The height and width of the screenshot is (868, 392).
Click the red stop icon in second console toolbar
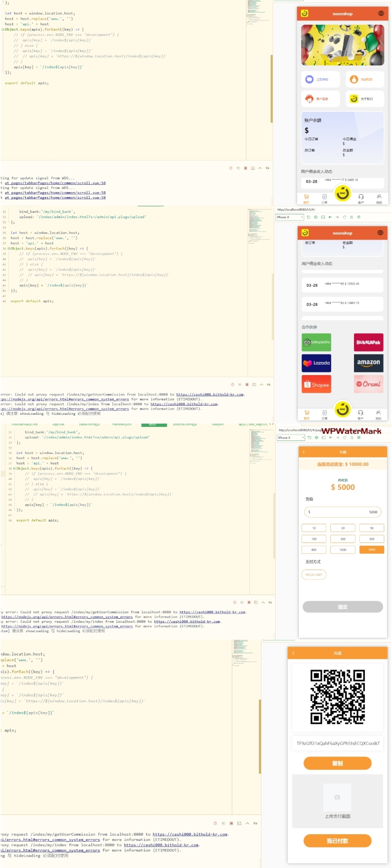pos(247,384)
